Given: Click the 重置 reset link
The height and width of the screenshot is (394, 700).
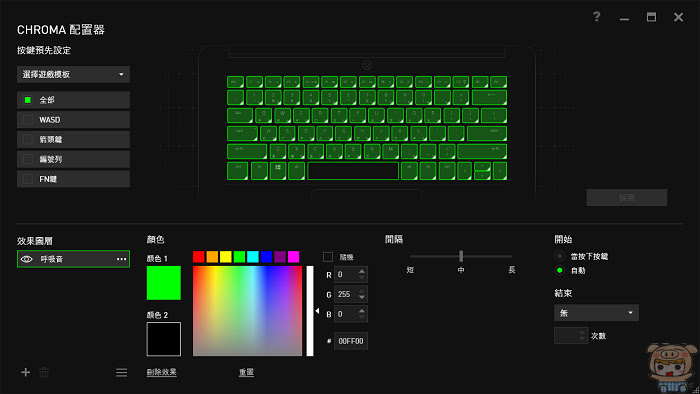Looking at the screenshot, I should click(x=246, y=372).
